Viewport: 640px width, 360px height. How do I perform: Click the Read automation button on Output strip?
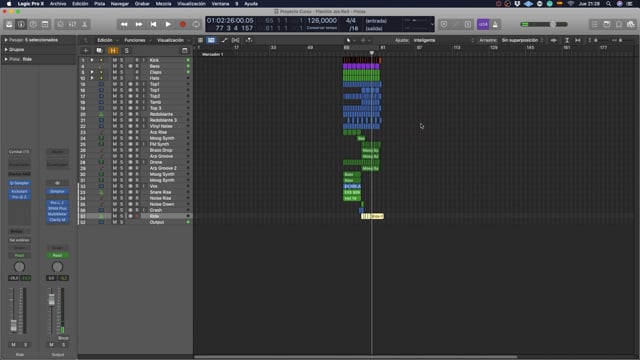coord(57,256)
